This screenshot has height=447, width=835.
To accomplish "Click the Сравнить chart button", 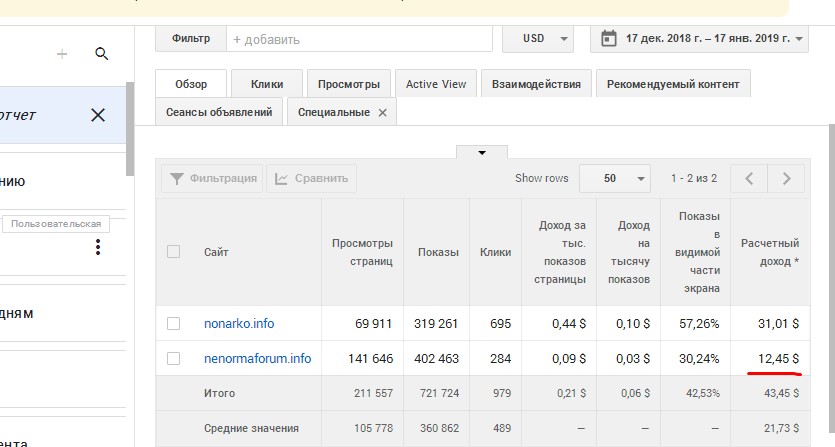I will click(x=311, y=179).
